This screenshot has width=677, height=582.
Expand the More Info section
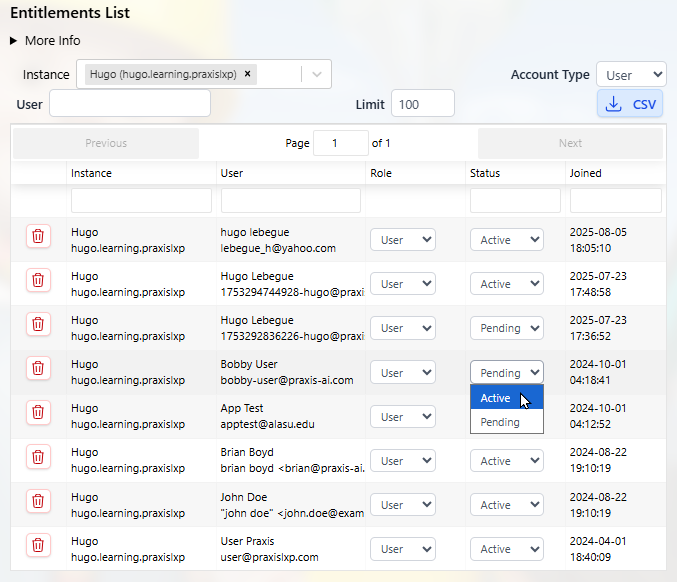[46, 41]
